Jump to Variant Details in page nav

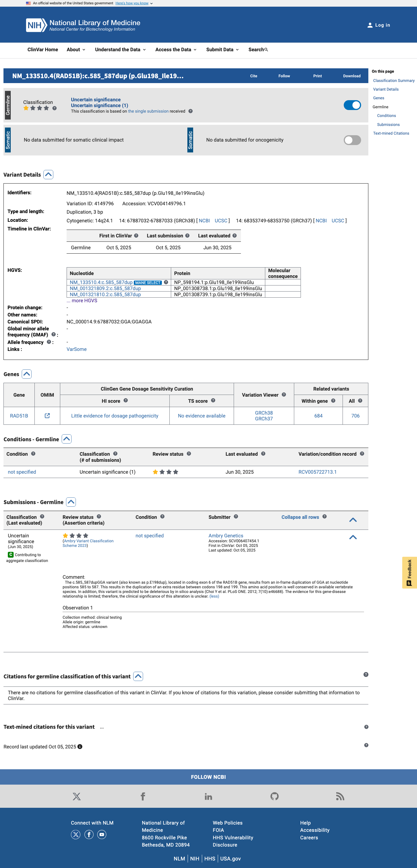386,89
